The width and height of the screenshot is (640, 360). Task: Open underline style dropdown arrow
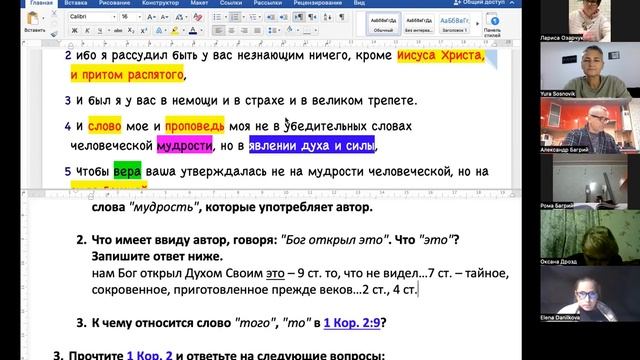click(x=109, y=31)
